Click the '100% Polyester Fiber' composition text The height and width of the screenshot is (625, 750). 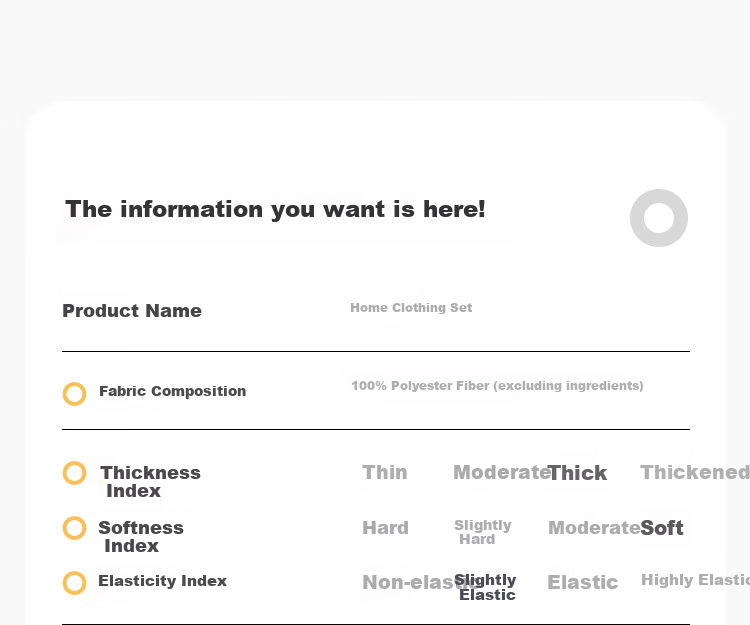tap(497, 385)
